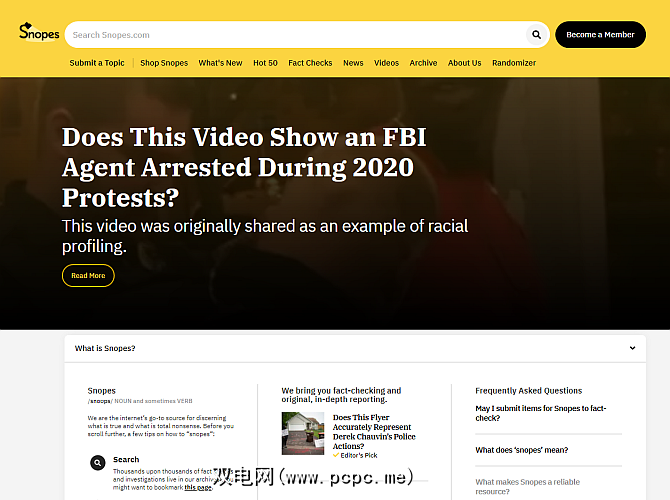Select Fact Checks in the navigation
This screenshot has width=670, height=500.
(x=310, y=63)
